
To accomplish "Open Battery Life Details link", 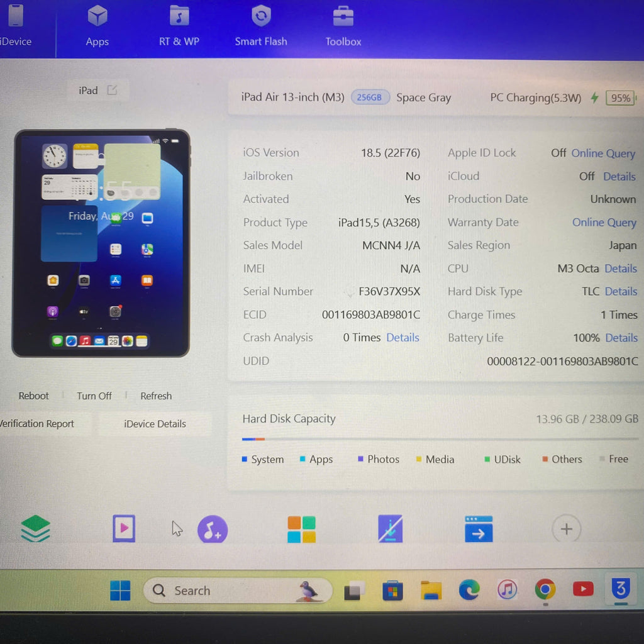I will (x=621, y=338).
